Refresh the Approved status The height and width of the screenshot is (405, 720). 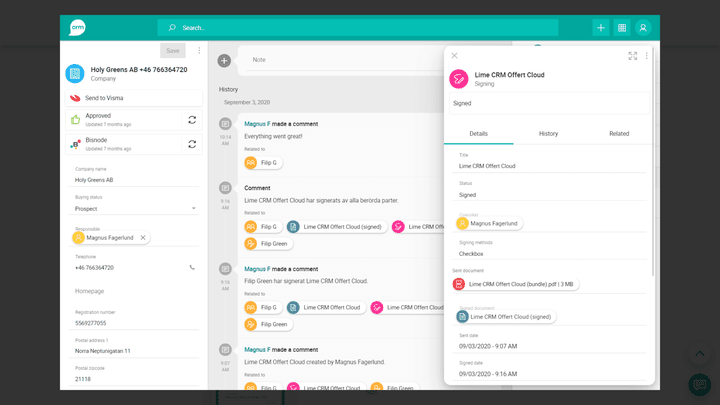pyautogui.click(x=192, y=120)
